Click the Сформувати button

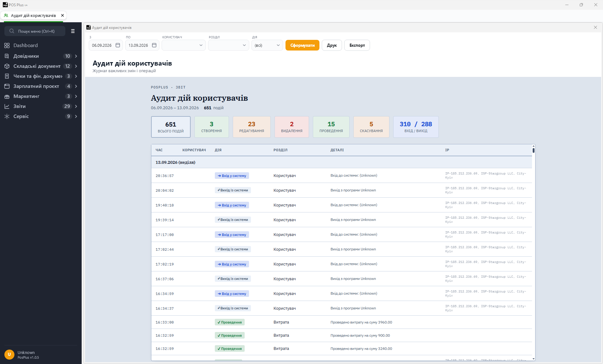point(302,45)
